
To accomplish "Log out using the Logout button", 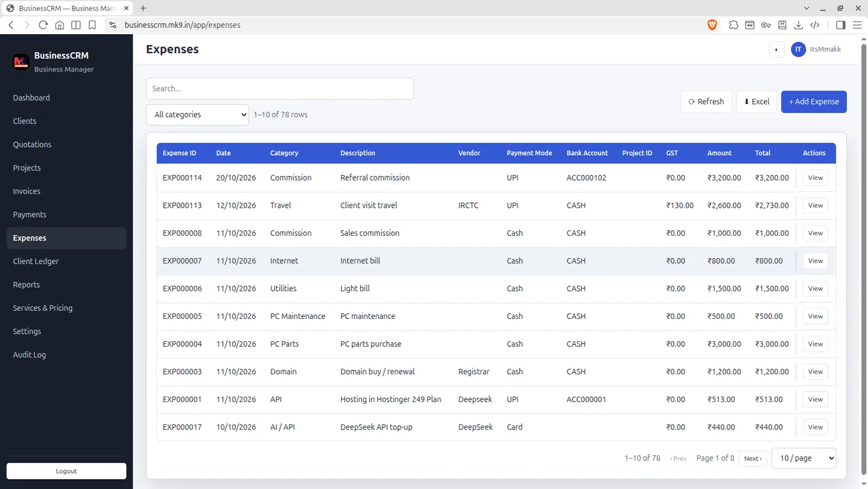I will point(66,471).
